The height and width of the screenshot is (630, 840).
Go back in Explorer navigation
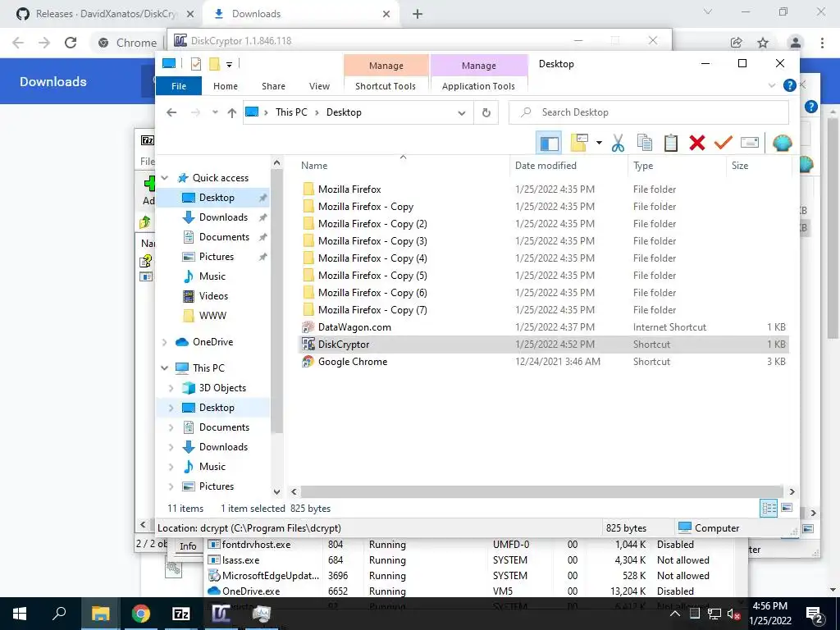coord(171,112)
